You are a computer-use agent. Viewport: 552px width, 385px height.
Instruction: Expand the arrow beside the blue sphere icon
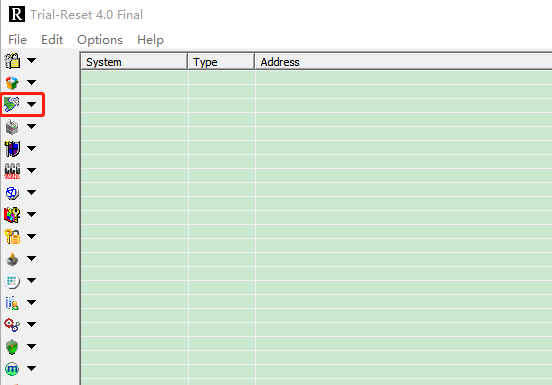point(32,192)
